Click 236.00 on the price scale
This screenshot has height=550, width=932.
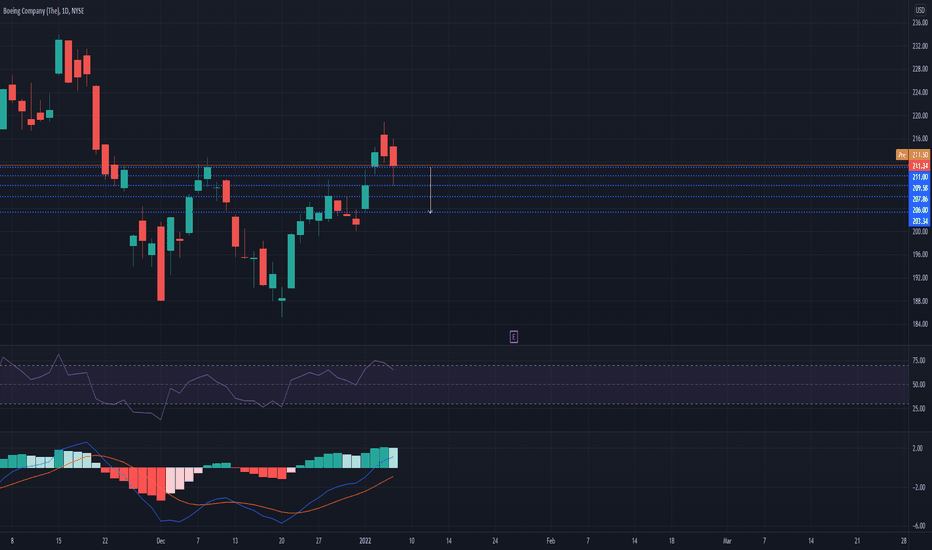tap(920, 23)
